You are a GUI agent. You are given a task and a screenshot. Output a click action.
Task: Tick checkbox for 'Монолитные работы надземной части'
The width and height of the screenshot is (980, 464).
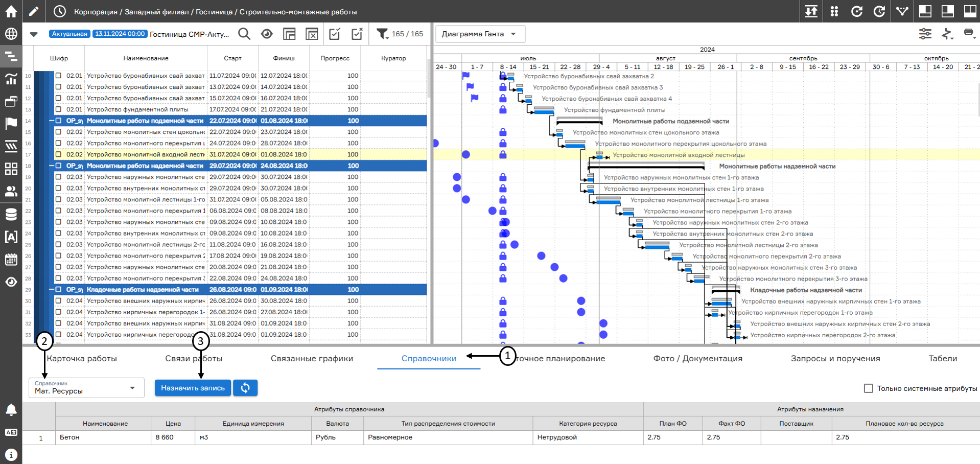point(58,166)
